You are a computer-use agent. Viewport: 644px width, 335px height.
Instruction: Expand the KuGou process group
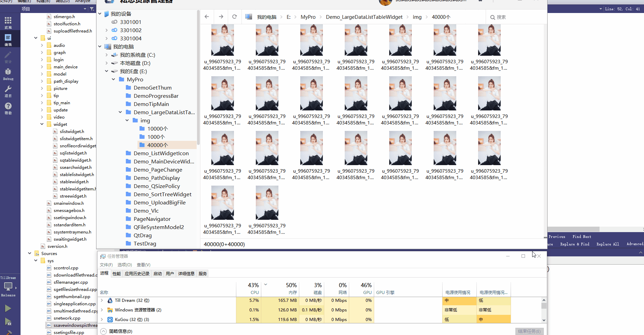[102, 320]
